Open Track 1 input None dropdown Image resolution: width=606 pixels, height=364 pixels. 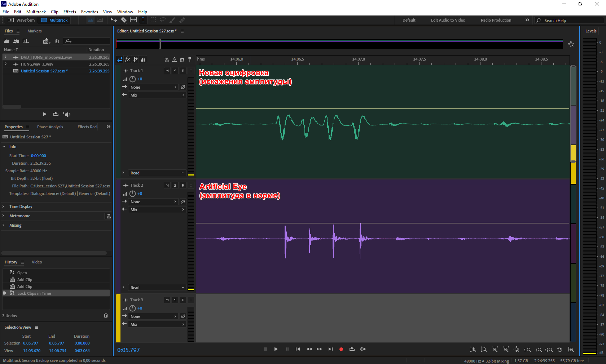(153, 87)
